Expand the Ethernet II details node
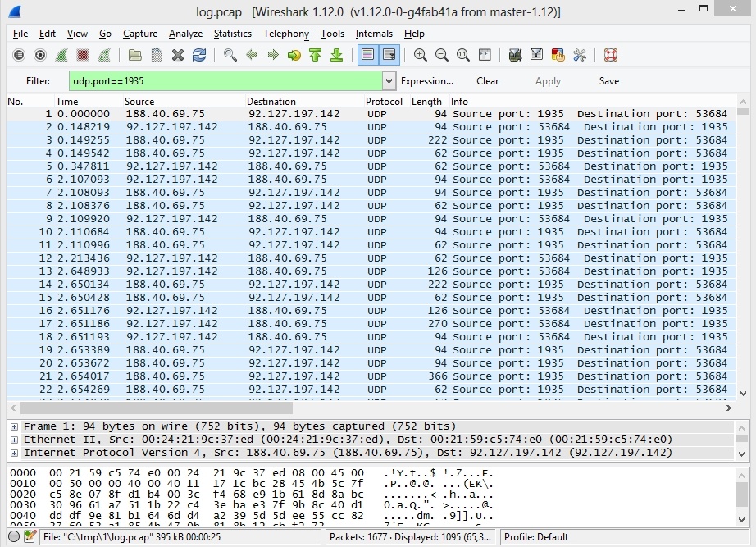The image size is (756, 547). click(13, 440)
